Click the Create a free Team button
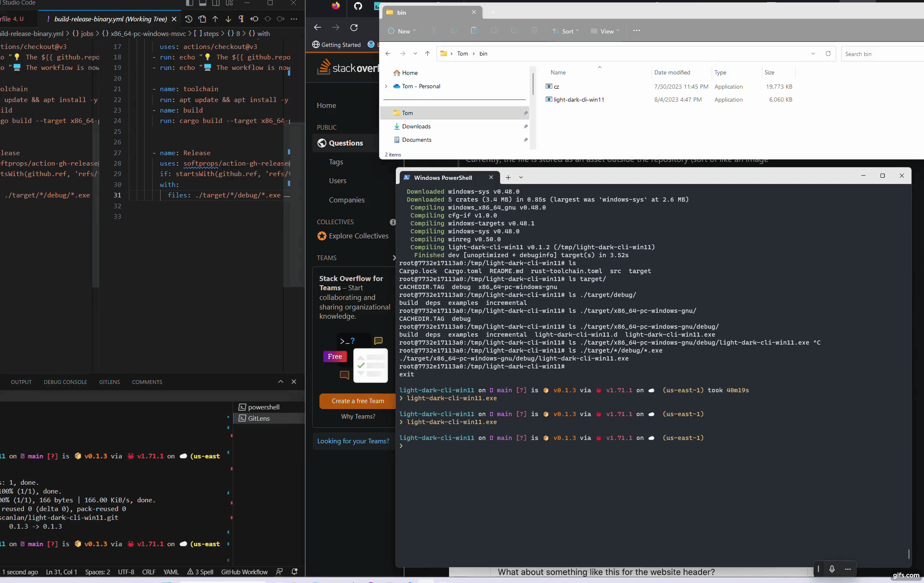The width and height of the screenshot is (924, 583). click(357, 401)
